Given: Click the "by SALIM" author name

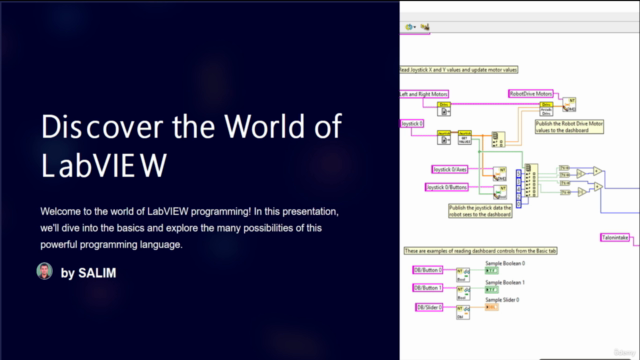Looking at the screenshot, I should (x=88, y=273).
